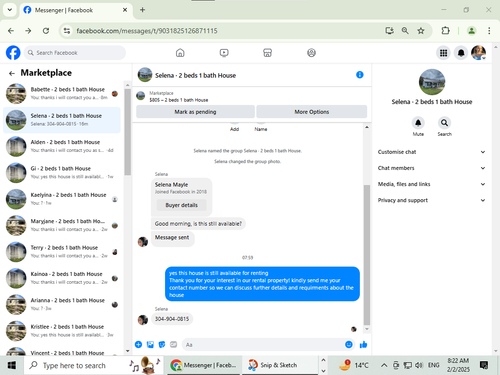Click the conversation information icon
Viewport: 500px width, 375px height.
click(x=360, y=75)
